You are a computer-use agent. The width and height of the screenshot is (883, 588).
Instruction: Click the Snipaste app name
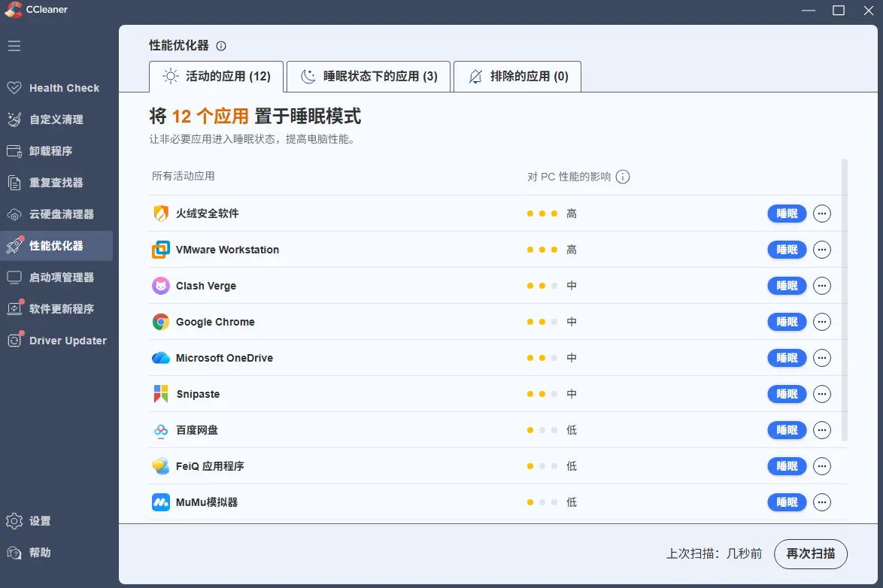coord(198,394)
